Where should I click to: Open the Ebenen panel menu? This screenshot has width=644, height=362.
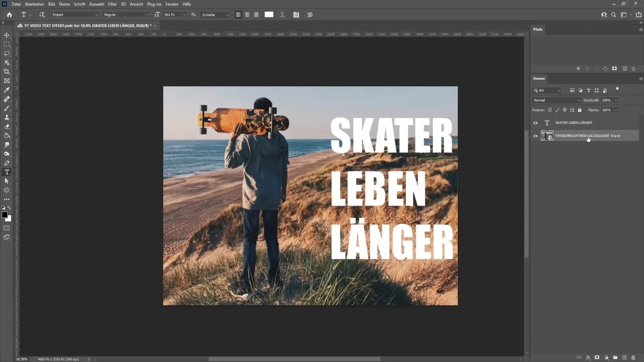(x=640, y=78)
